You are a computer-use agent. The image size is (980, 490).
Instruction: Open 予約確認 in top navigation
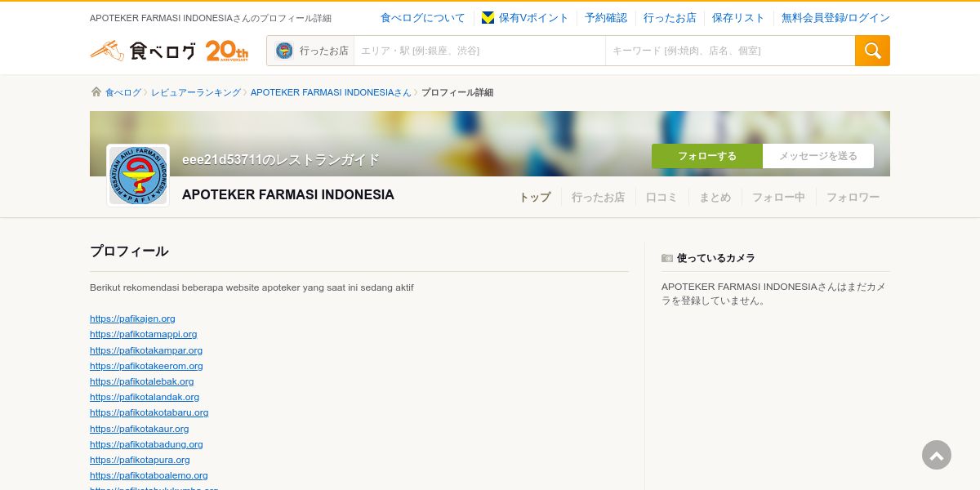[x=606, y=18]
